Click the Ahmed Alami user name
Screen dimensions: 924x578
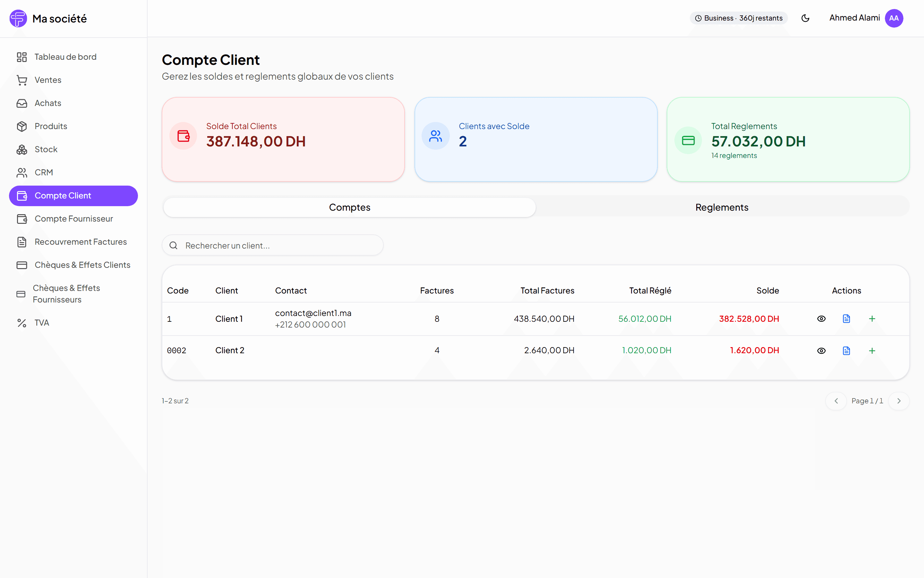click(854, 18)
